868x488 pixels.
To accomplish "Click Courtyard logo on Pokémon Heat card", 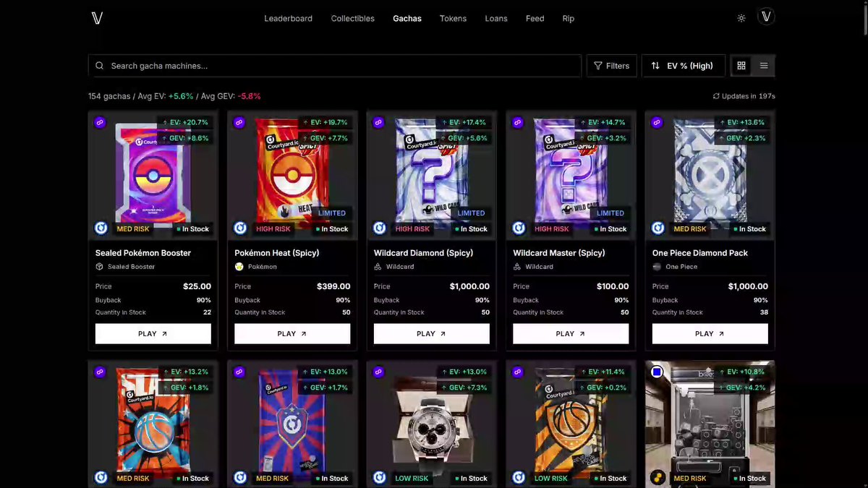I will pyautogui.click(x=240, y=228).
